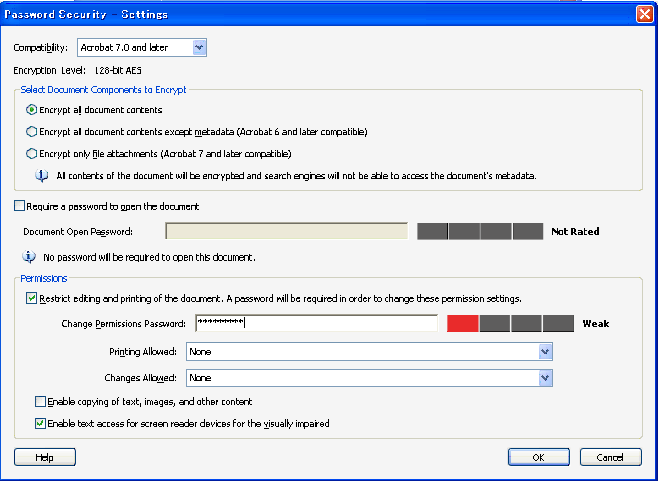The image size is (658, 481).
Task: Select Encrypt all contents except metadata option
Action: [32, 132]
